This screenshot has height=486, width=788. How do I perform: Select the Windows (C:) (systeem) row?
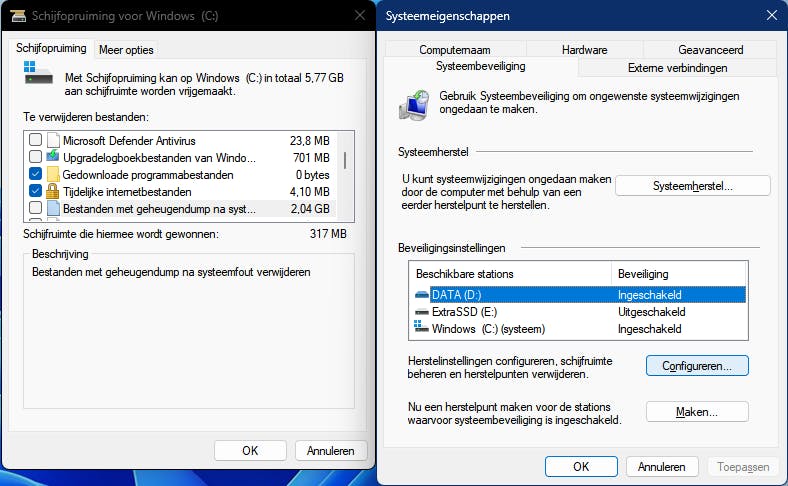[578, 329]
